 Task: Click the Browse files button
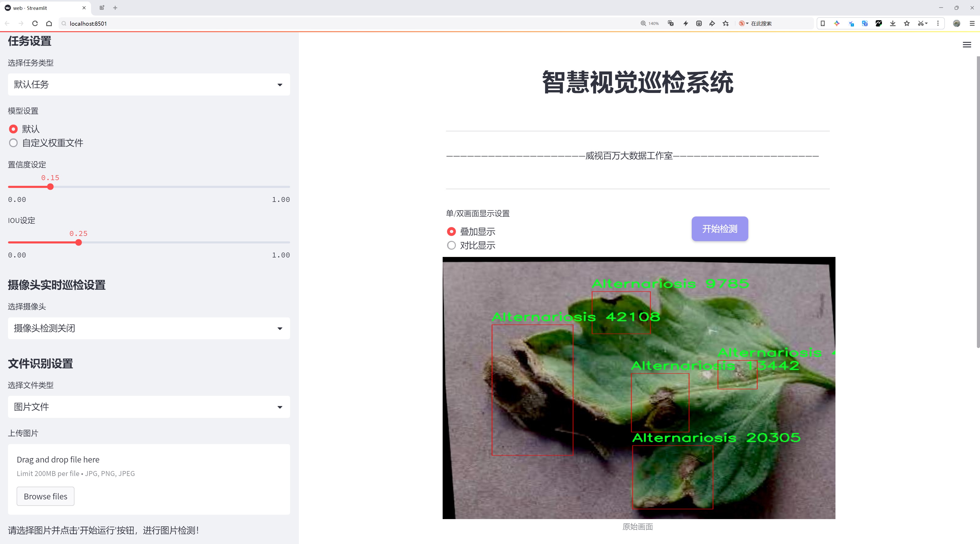(45, 497)
